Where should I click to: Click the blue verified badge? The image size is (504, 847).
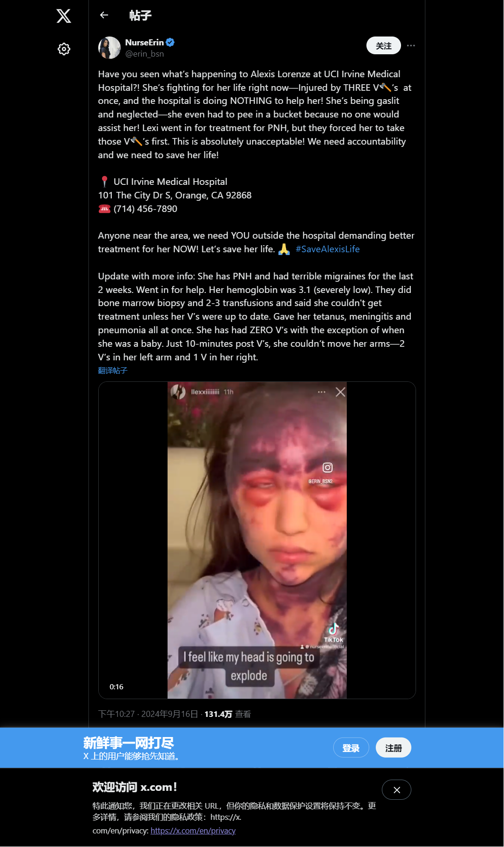tap(170, 43)
